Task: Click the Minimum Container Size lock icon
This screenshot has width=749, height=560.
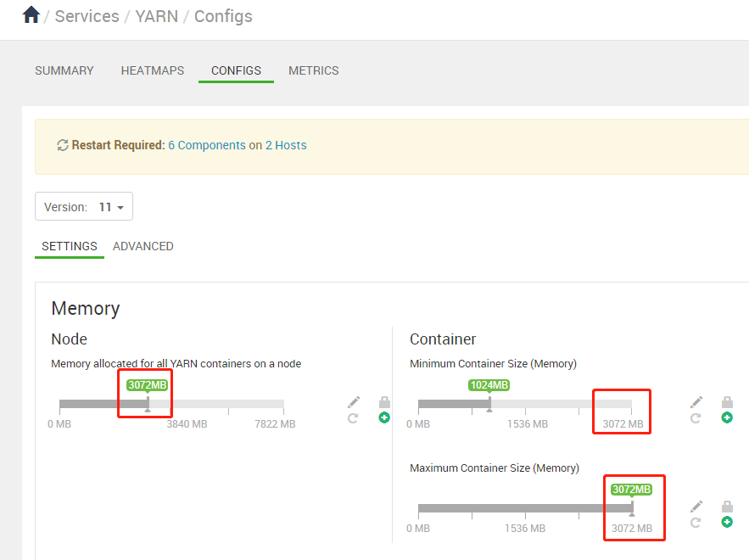Action: click(x=727, y=402)
